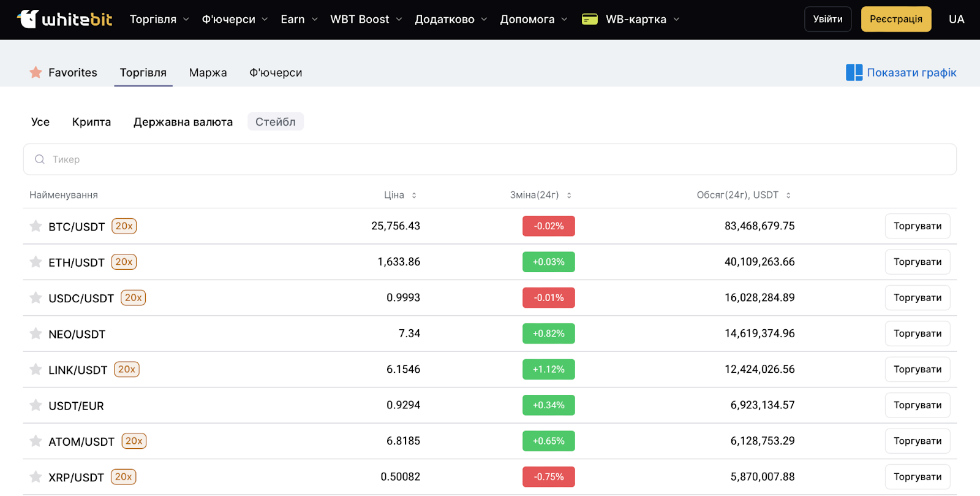Add XRP/USDT to favorites via star
This screenshot has width=980, height=496.
pyautogui.click(x=36, y=477)
